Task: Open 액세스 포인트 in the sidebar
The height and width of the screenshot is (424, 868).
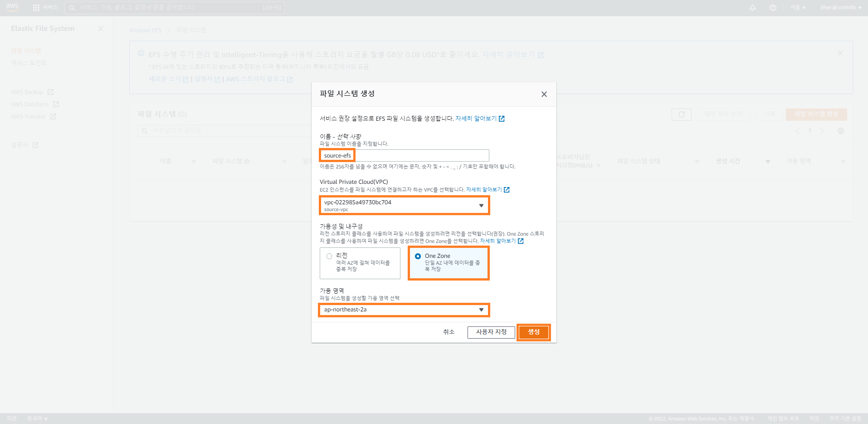Action: click(x=29, y=63)
